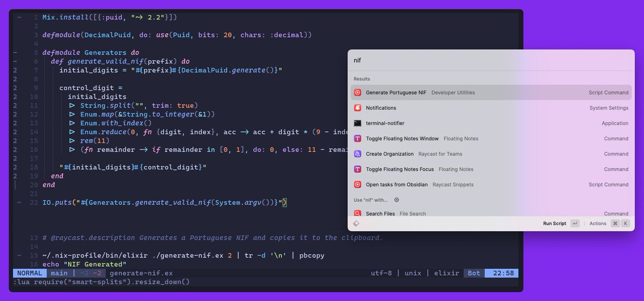The image size is (644, 301).
Task: Click the Raycast logo in the action bar
Action: coord(356,224)
